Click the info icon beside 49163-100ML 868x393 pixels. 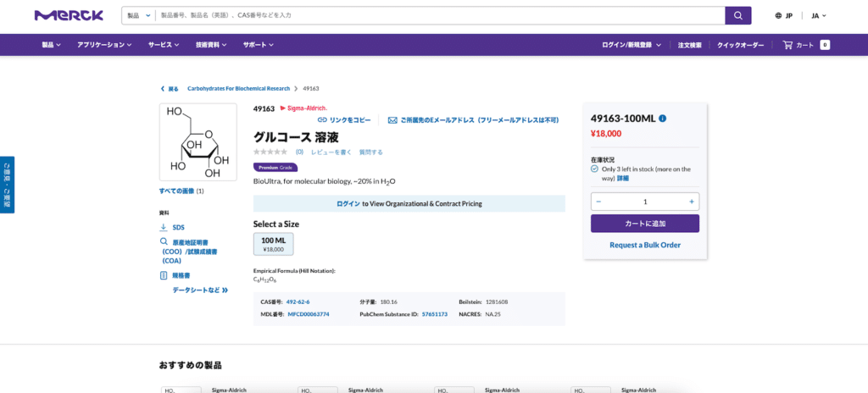(663, 119)
